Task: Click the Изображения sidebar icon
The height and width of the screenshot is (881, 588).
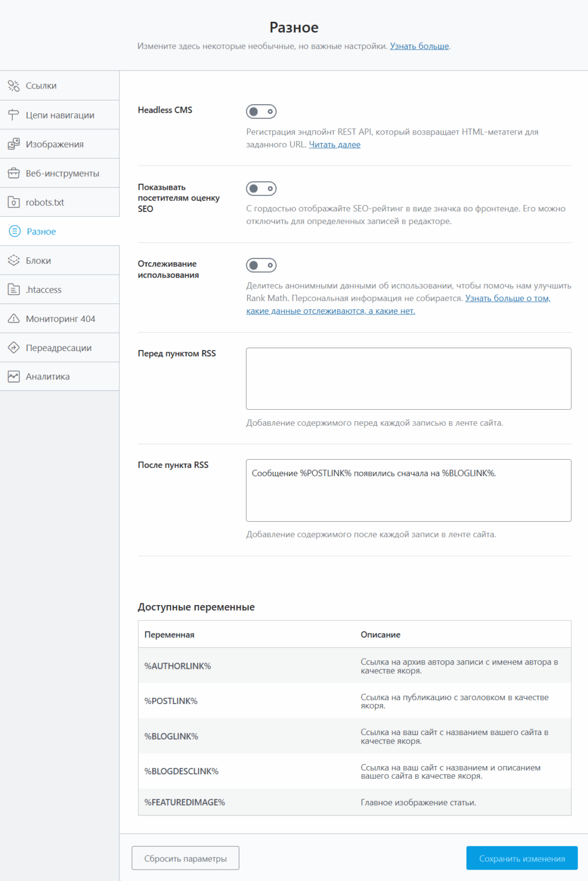Action: (14, 144)
